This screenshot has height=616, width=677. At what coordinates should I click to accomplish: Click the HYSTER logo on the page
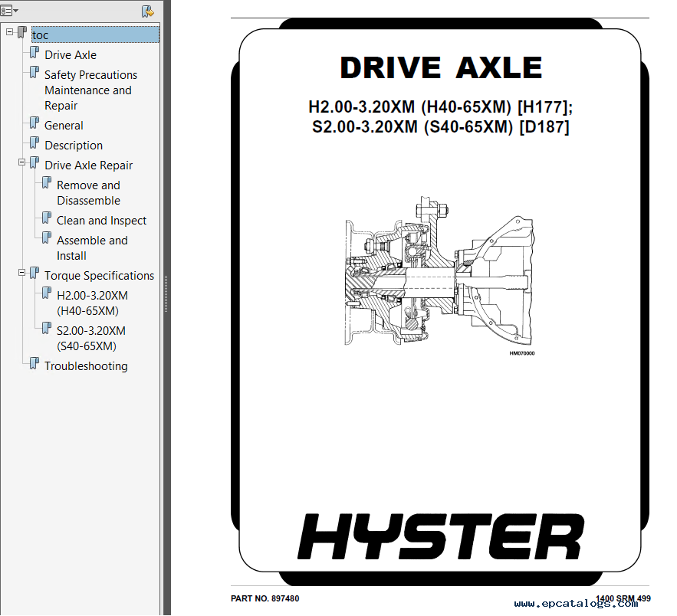pyautogui.click(x=441, y=536)
